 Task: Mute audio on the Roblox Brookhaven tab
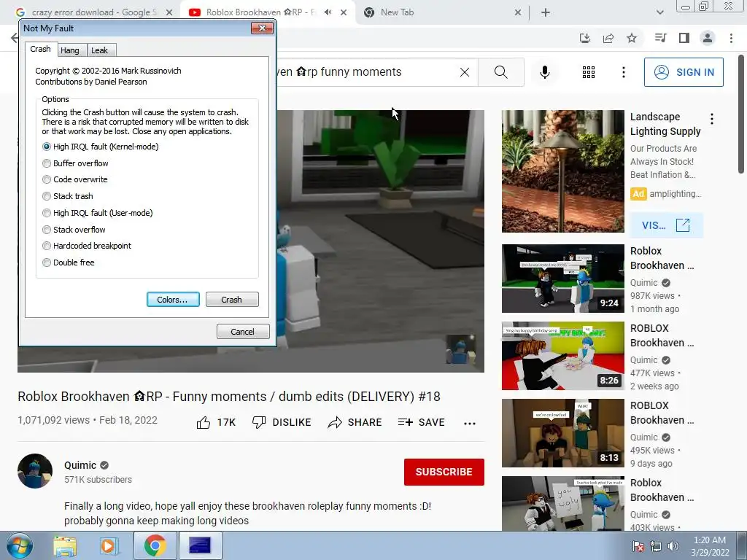pos(328,12)
